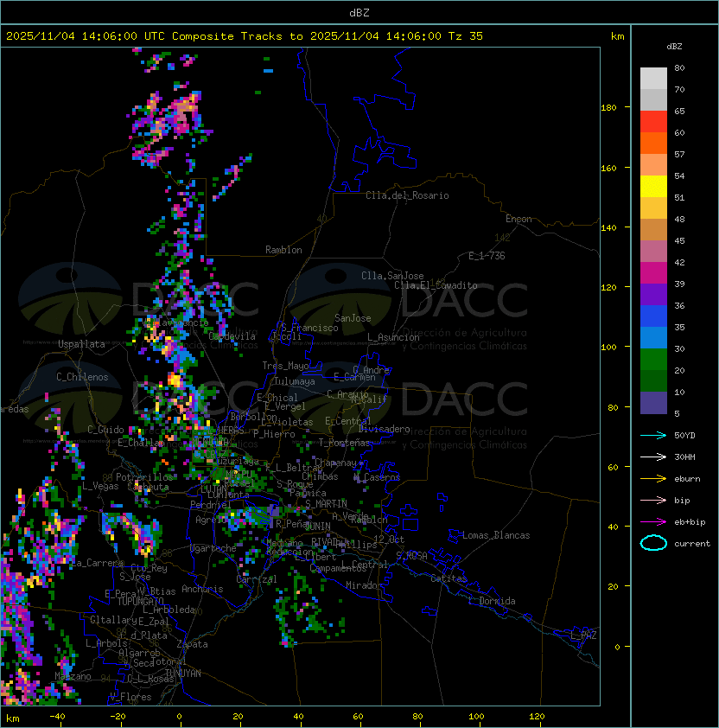Click the L_Dormida label
The height and width of the screenshot is (728, 719).
[492, 601]
